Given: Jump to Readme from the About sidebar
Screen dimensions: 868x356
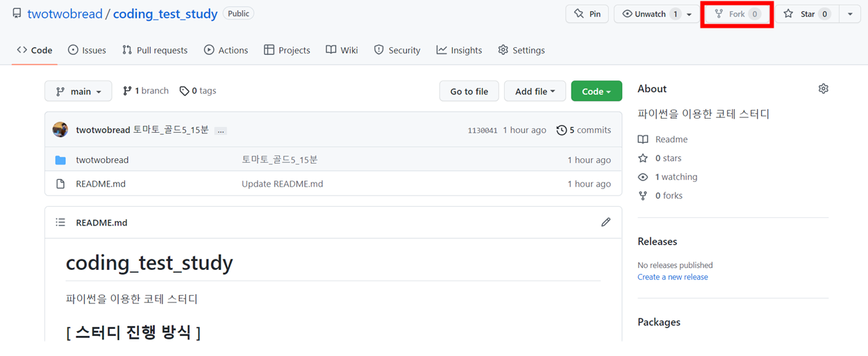Looking at the screenshot, I should pyautogui.click(x=663, y=139).
